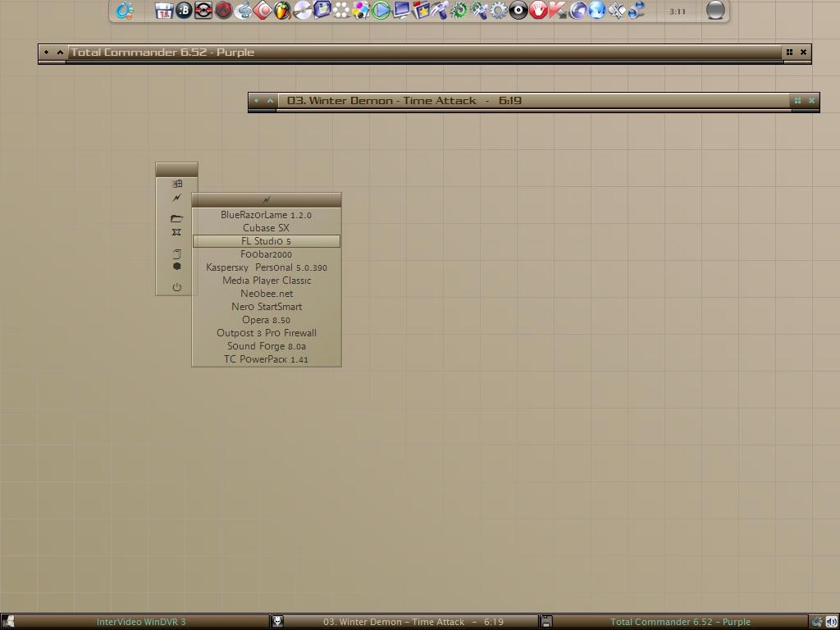The height and width of the screenshot is (630, 840).
Task: Open the gear-with-hammer dock icon
Action: pyautogui.click(x=479, y=10)
